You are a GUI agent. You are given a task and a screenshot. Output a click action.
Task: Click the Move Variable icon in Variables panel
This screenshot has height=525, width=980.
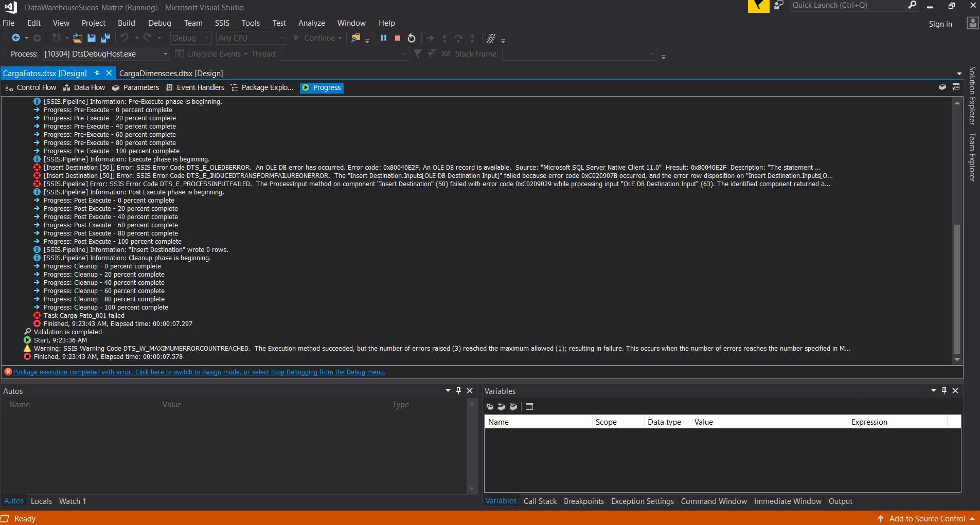point(502,407)
